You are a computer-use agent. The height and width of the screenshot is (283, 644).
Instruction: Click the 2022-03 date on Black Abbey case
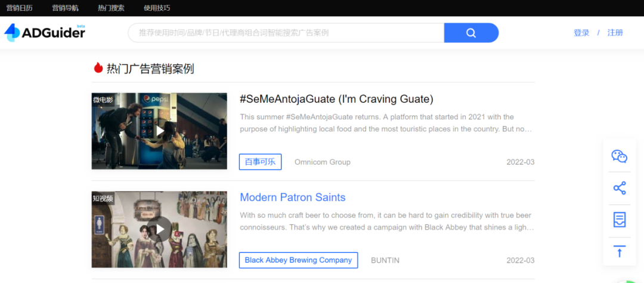tap(521, 260)
